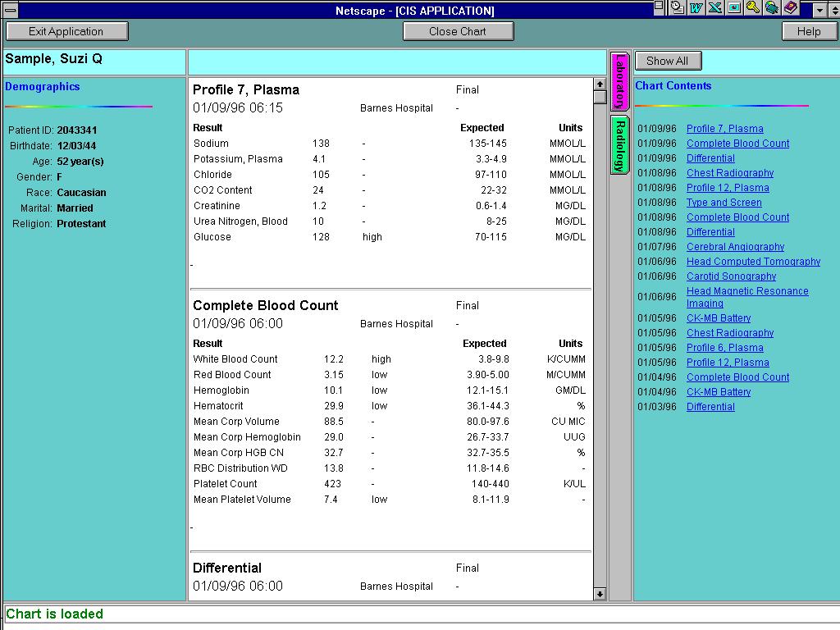Open the purple help book icon
840x630 pixels.
tap(790, 7)
